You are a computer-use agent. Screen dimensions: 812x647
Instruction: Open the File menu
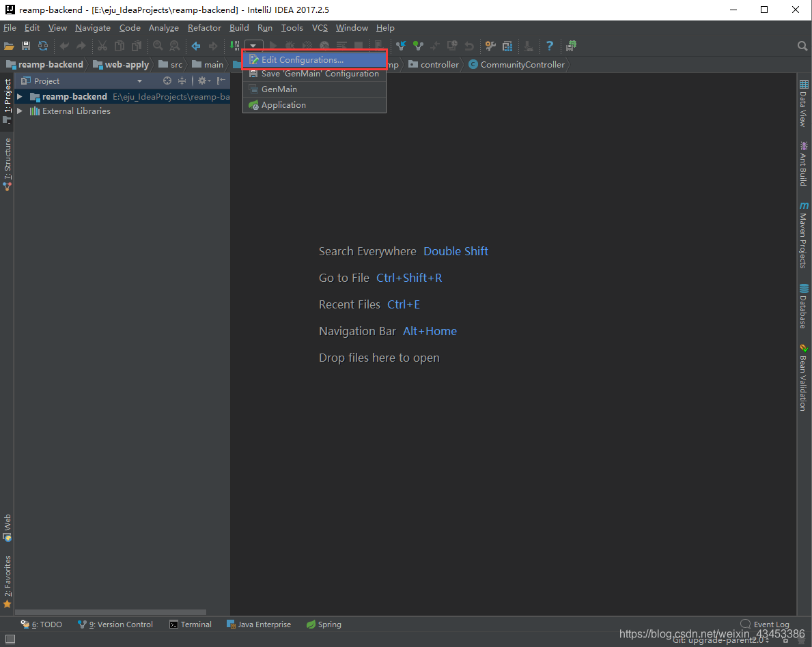point(10,27)
